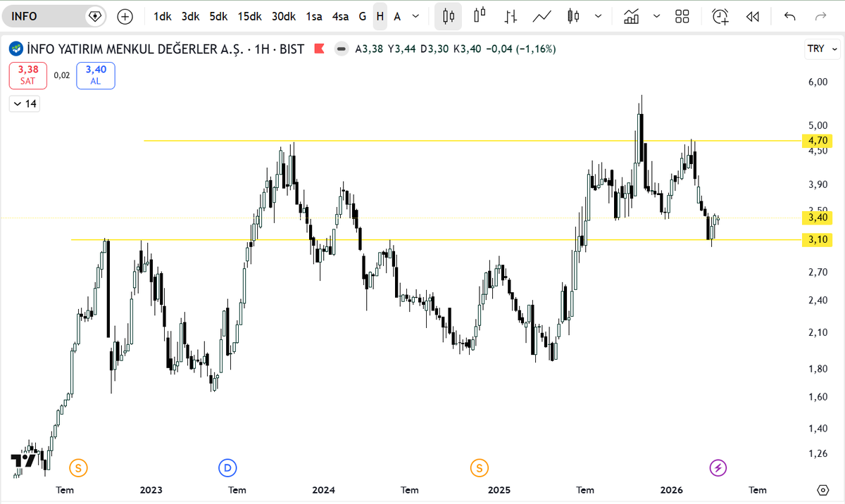
Task: Click the symbol logo next to İNFO YATIRIM
Action: (15, 49)
